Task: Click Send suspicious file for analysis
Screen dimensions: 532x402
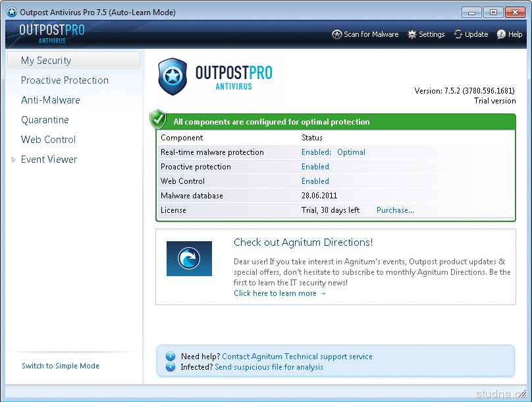Action: 269,367
